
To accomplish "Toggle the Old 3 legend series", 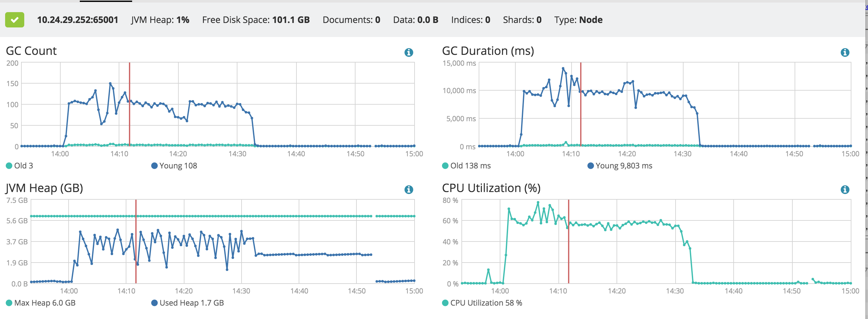I will click(19, 166).
